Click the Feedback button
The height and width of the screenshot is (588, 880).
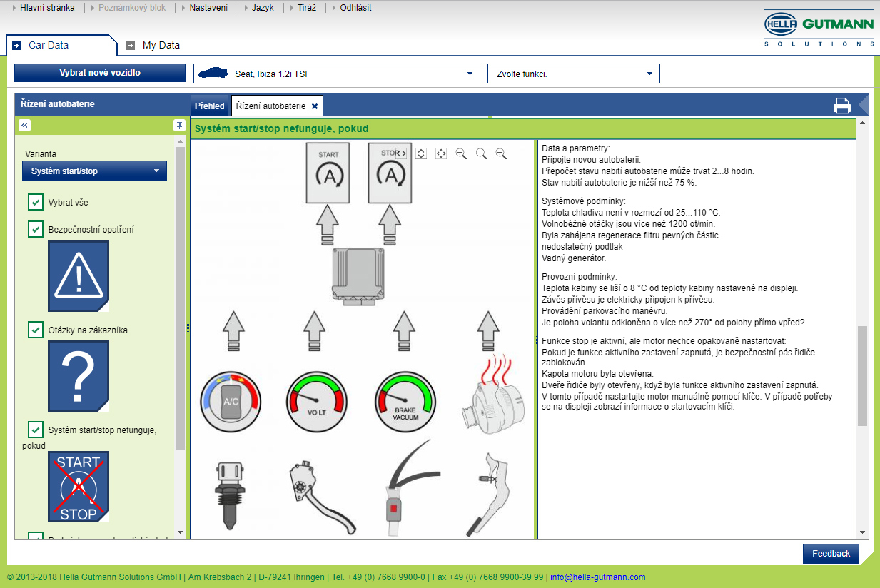click(x=831, y=554)
